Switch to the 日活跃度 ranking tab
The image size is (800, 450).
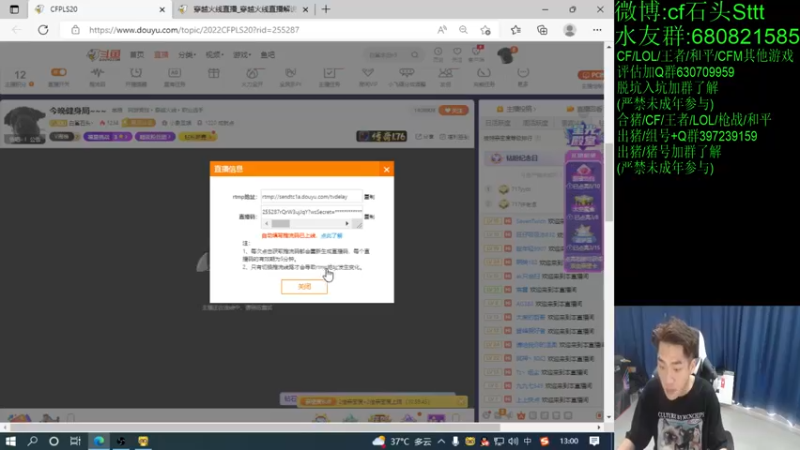(x=497, y=123)
